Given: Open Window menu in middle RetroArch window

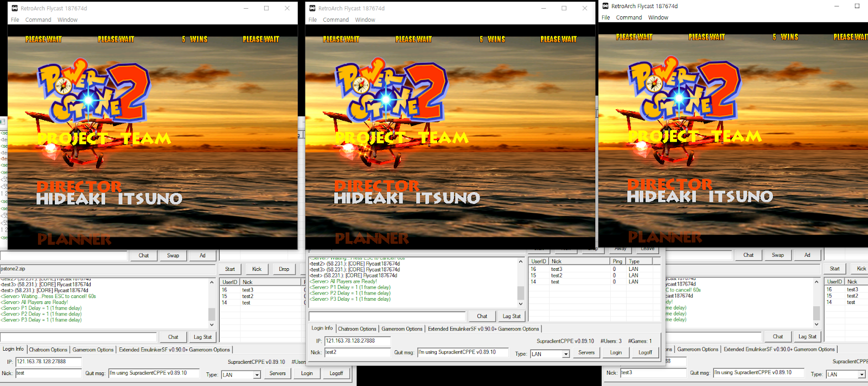Looking at the screenshot, I should [365, 20].
